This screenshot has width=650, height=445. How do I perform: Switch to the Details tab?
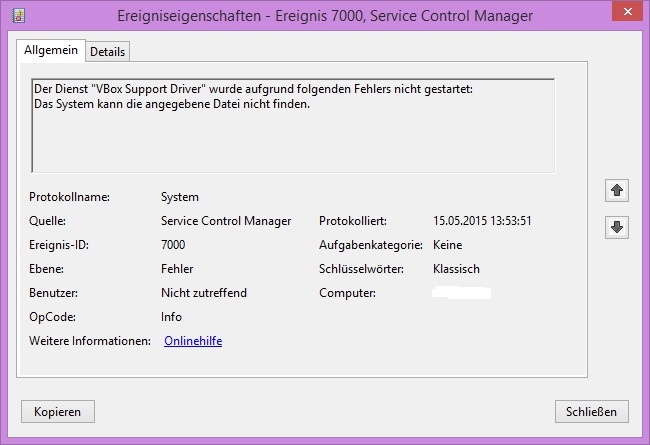[x=108, y=52]
